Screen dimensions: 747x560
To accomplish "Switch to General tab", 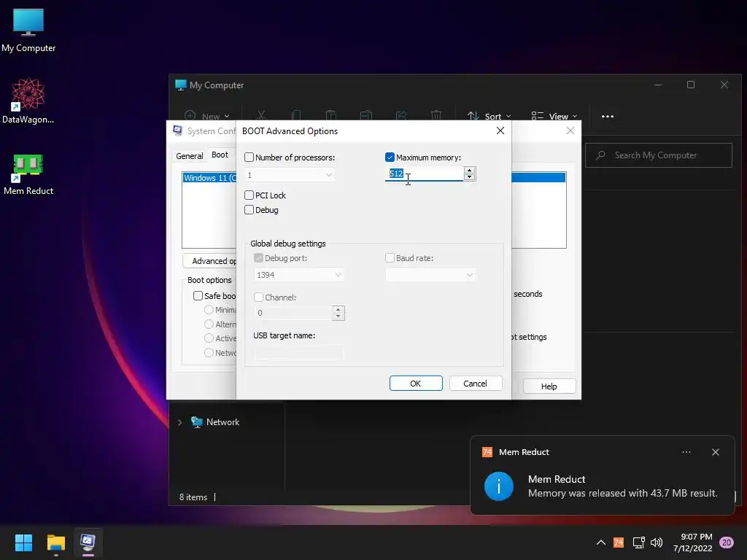I will (x=190, y=156).
